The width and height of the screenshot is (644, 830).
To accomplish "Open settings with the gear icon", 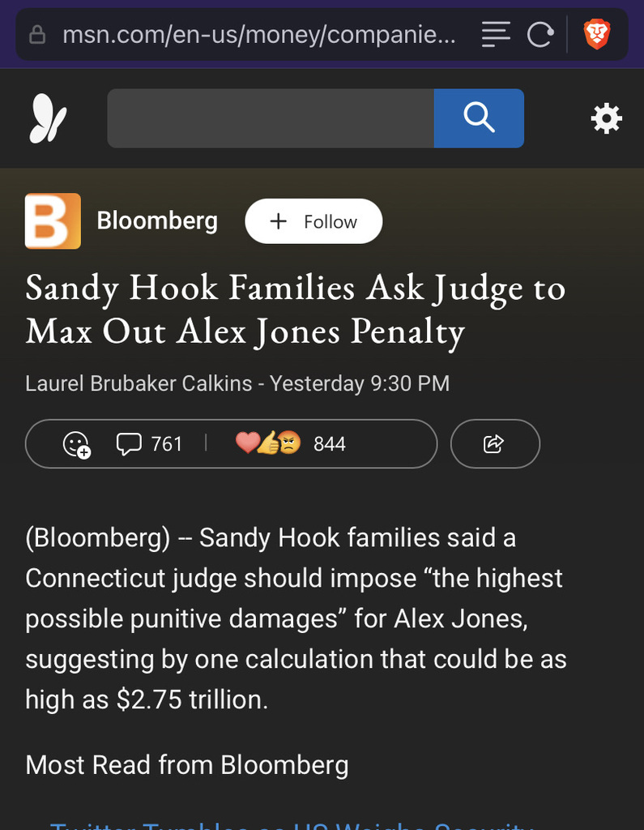I will [x=606, y=118].
